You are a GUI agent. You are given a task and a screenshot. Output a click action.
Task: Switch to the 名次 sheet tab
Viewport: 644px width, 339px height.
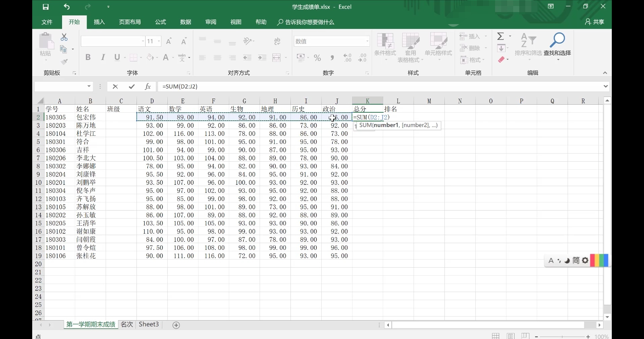pos(127,325)
